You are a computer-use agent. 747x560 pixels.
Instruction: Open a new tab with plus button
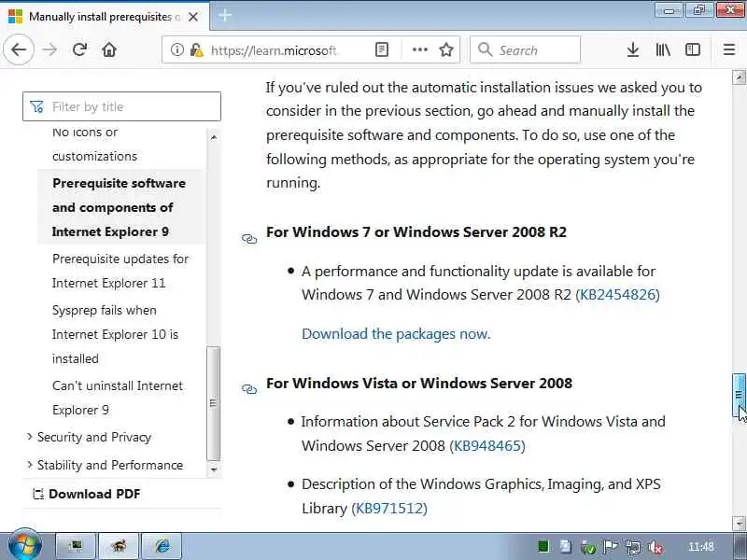[x=225, y=16]
